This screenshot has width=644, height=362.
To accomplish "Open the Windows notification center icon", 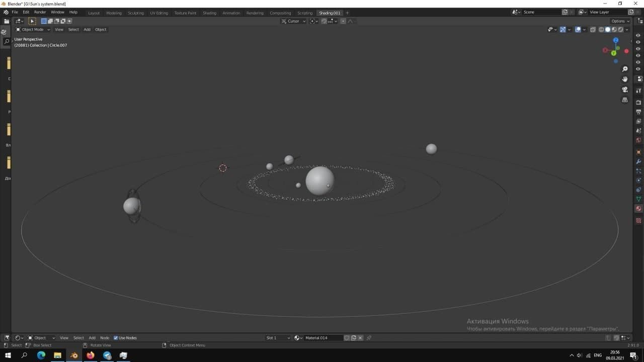I will [x=633, y=355].
